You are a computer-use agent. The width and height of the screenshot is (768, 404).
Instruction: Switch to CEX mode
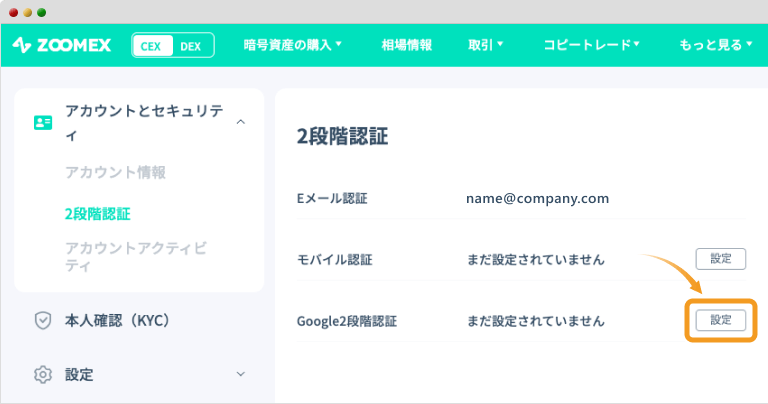tap(152, 46)
